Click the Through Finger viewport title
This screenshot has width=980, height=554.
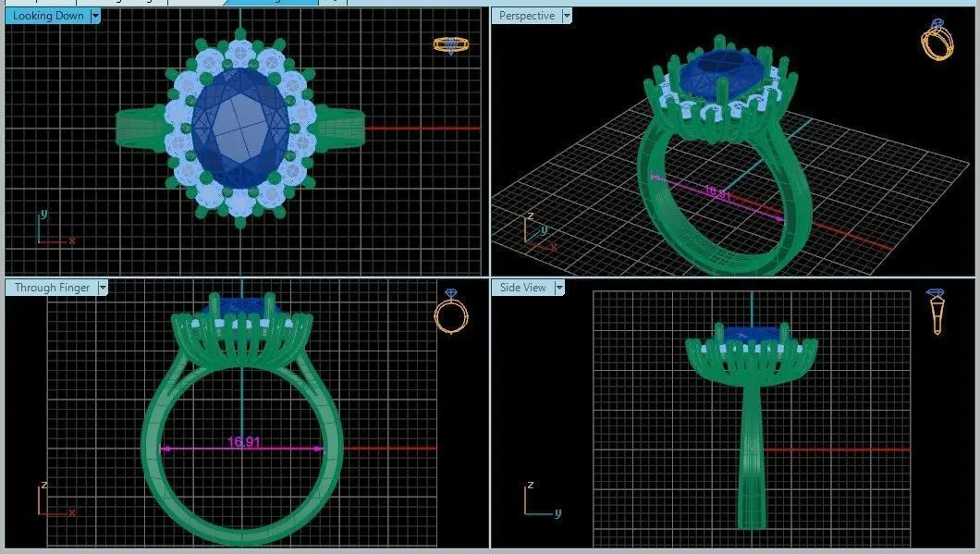point(53,288)
